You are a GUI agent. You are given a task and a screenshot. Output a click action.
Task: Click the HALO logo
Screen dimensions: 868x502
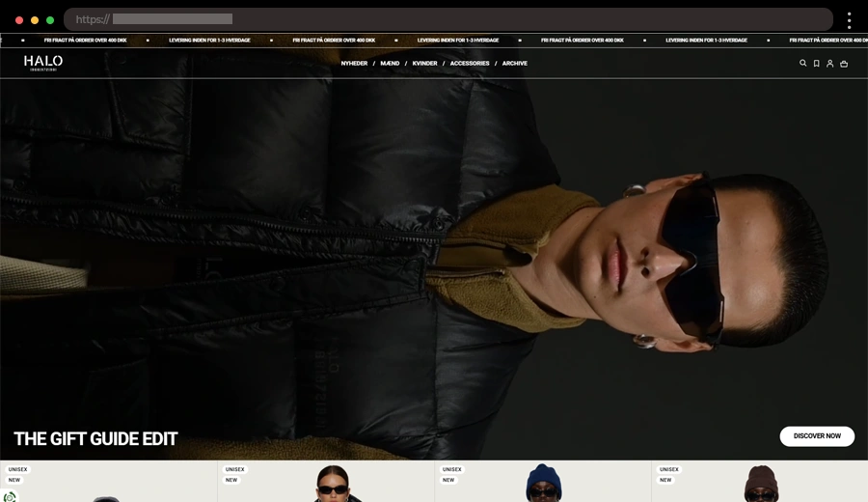tap(43, 63)
